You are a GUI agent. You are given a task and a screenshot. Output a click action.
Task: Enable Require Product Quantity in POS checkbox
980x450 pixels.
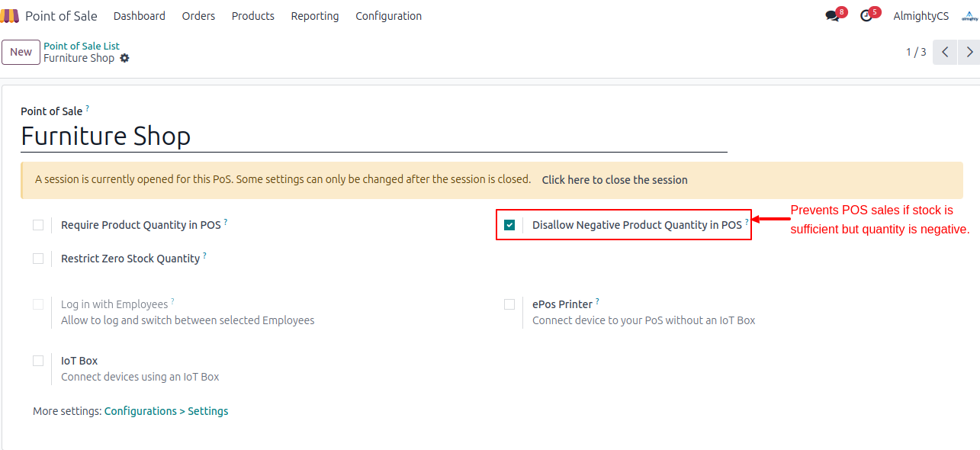[38, 225]
